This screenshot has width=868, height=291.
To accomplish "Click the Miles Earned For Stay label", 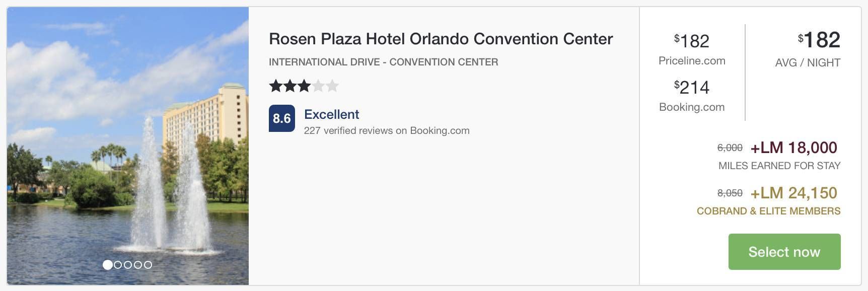I will 779,166.
